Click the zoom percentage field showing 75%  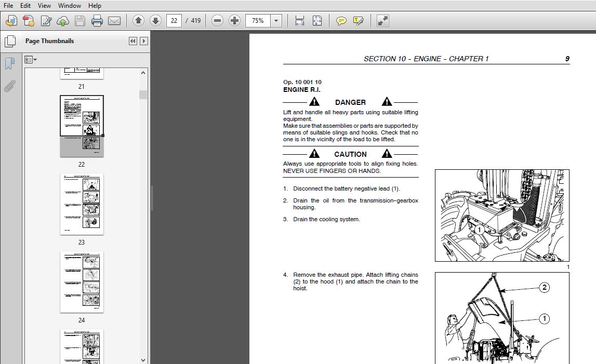coord(258,21)
